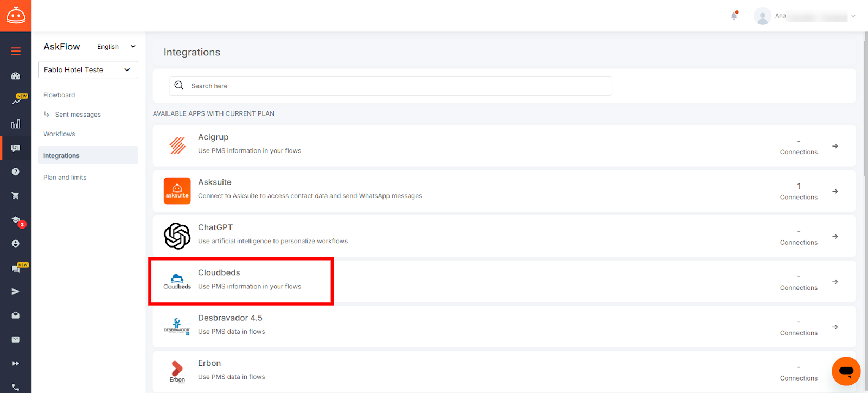The image size is (868, 393).
Task: Click the user avatar icon
Action: click(x=763, y=16)
